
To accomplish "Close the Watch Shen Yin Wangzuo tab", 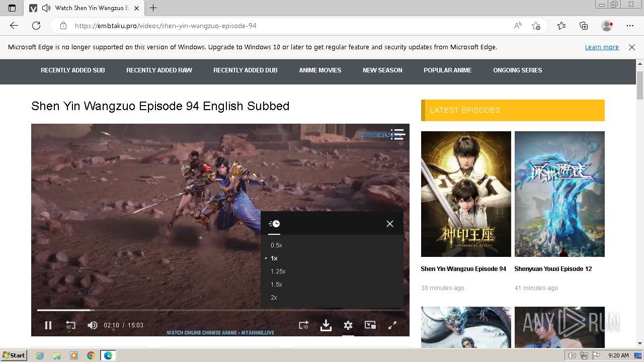I will tap(136, 8).
